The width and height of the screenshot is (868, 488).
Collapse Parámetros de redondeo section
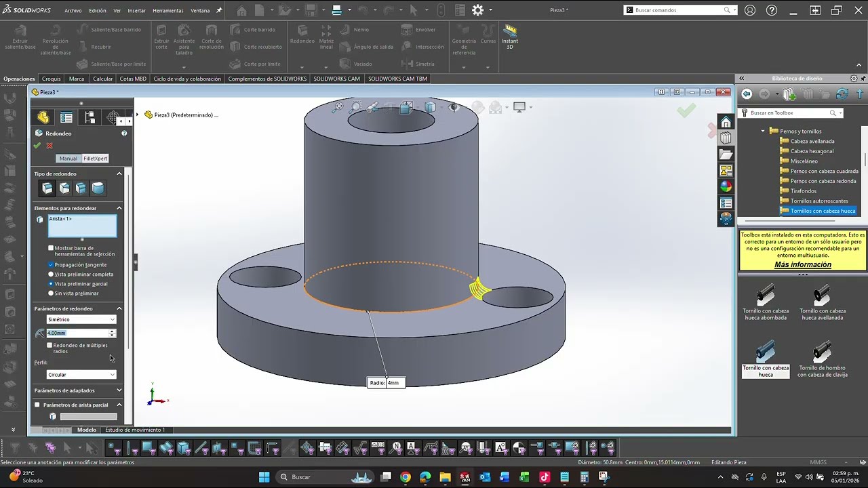(119, 308)
